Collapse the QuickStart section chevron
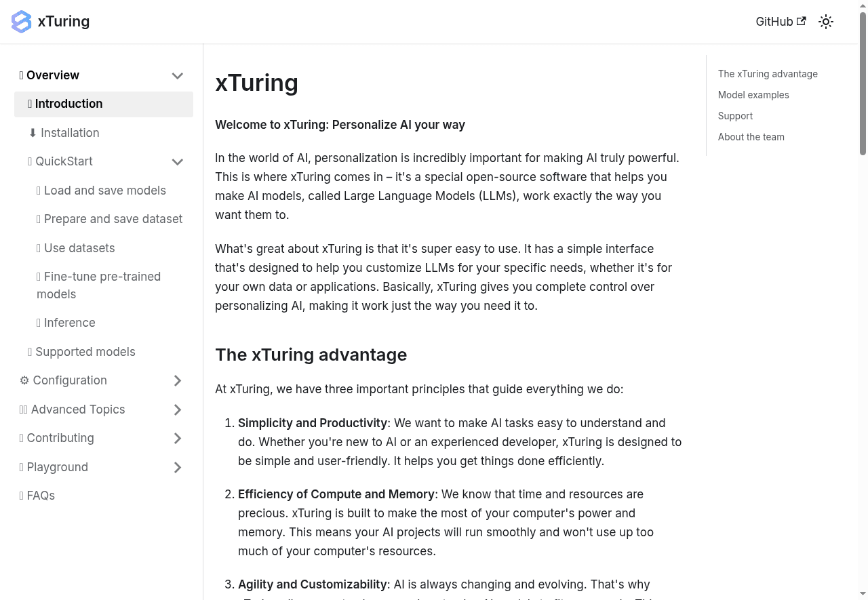Screen dimensions: 868x600 click(x=178, y=161)
